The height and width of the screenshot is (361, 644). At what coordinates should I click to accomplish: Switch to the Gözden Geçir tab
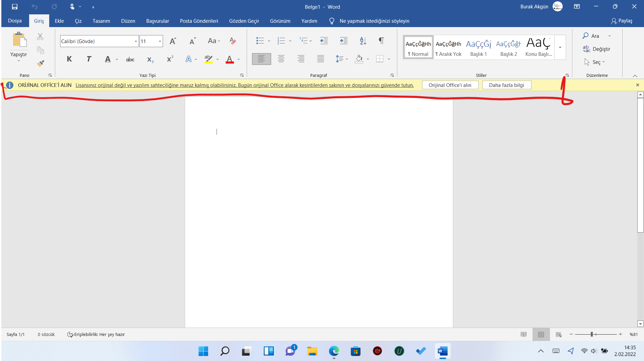tap(244, 21)
